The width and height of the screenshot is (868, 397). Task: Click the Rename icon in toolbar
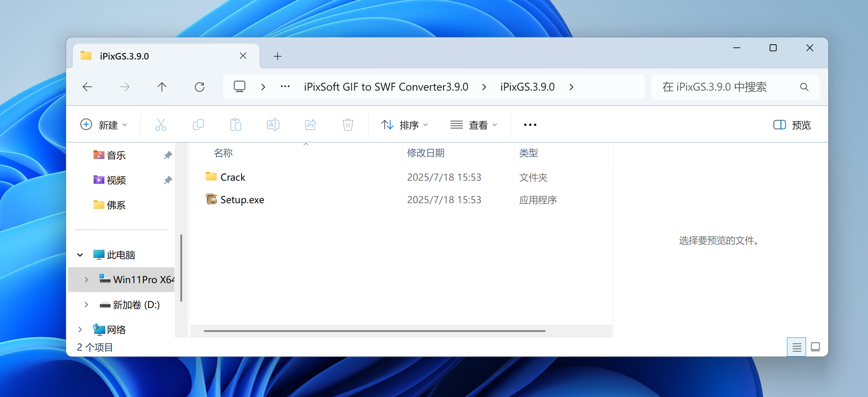click(273, 125)
